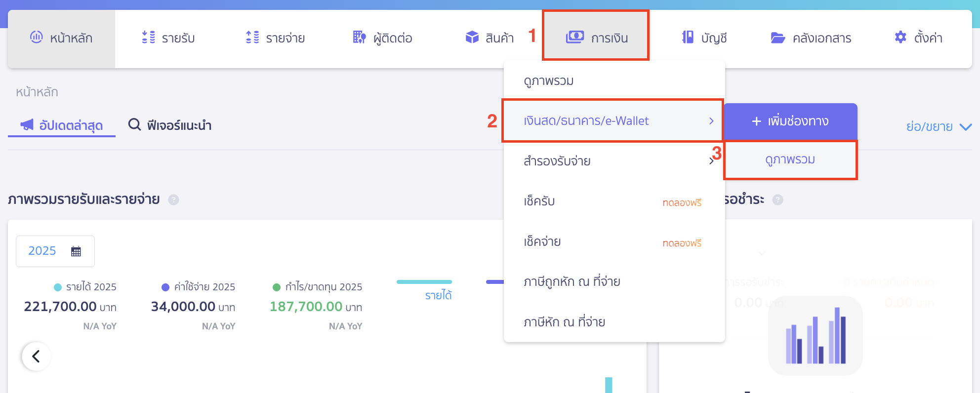980x393 pixels.
Task: Select เงินสด/ธนาคาร/e-Wallet menu item
Action: tap(612, 121)
